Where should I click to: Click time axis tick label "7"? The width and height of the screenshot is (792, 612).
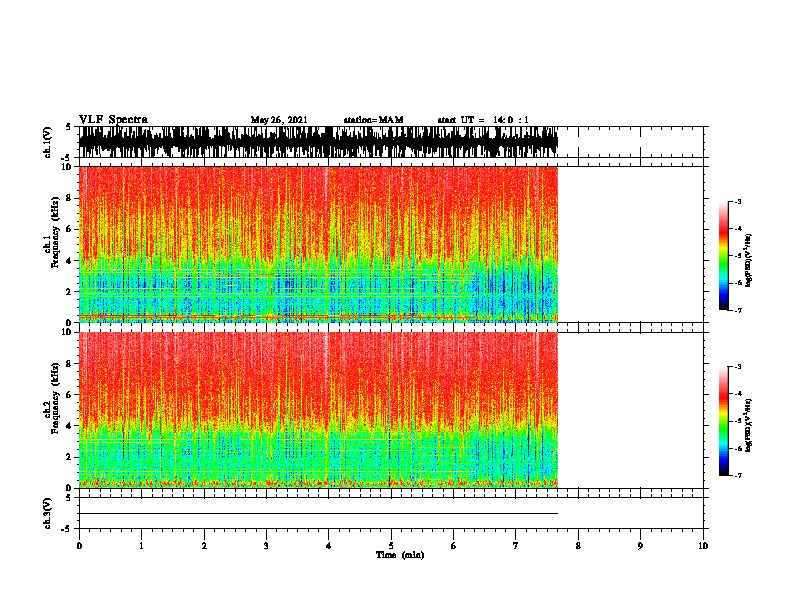[x=516, y=546]
